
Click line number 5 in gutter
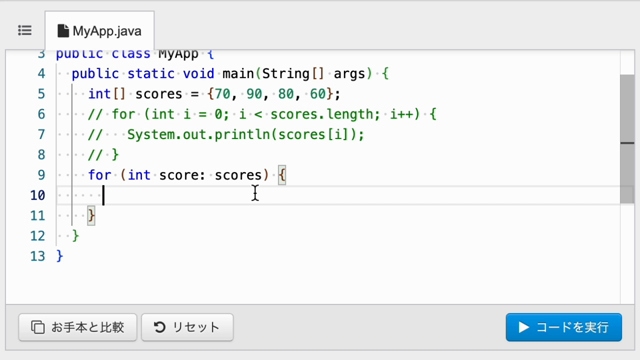point(41,94)
